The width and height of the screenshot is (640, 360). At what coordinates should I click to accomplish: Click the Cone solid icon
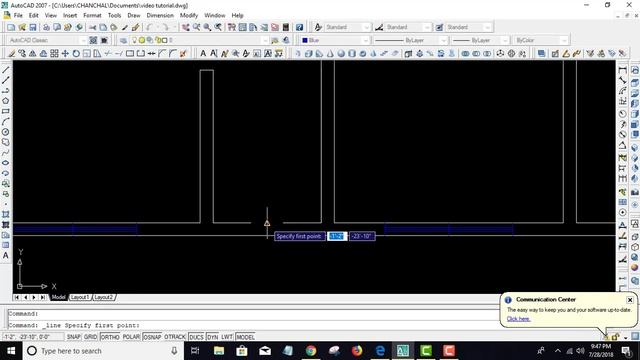tap(330, 53)
